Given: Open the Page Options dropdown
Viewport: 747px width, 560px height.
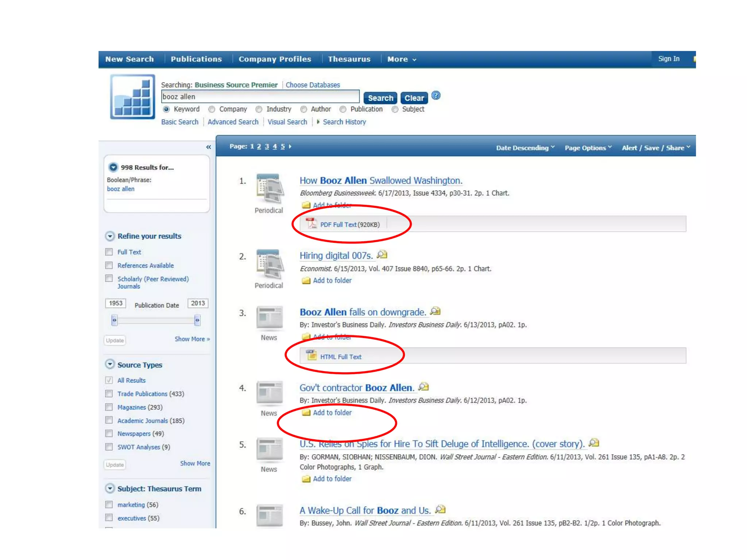Looking at the screenshot, I should [588, 148].
